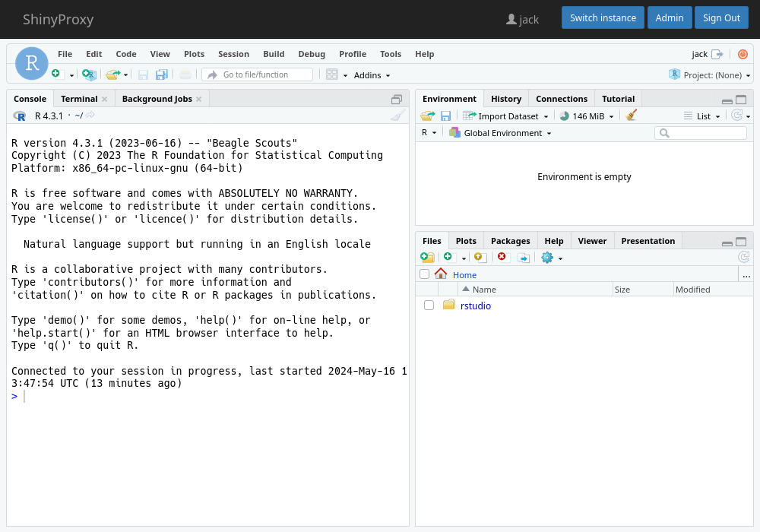Switch to the Connections tab

point(562,99)
